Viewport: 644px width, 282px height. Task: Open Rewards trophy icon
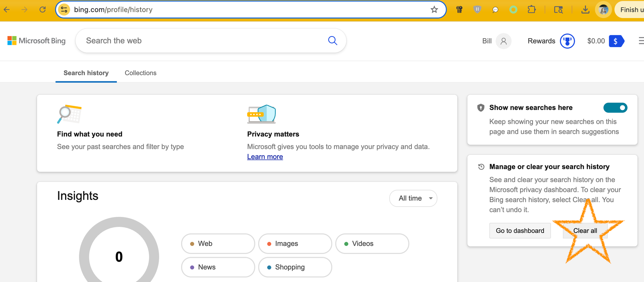point(567,41)
